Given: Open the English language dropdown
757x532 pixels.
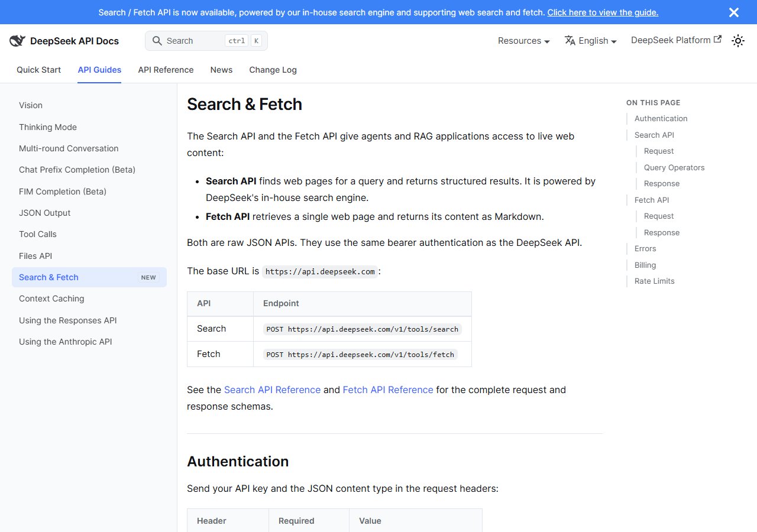Looking at the screenshot, I should click(591, 41).
